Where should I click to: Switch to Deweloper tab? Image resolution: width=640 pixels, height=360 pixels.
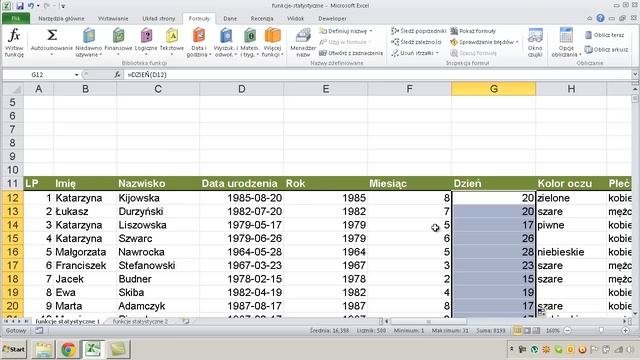pyautogui.click(x=332, y=18)
